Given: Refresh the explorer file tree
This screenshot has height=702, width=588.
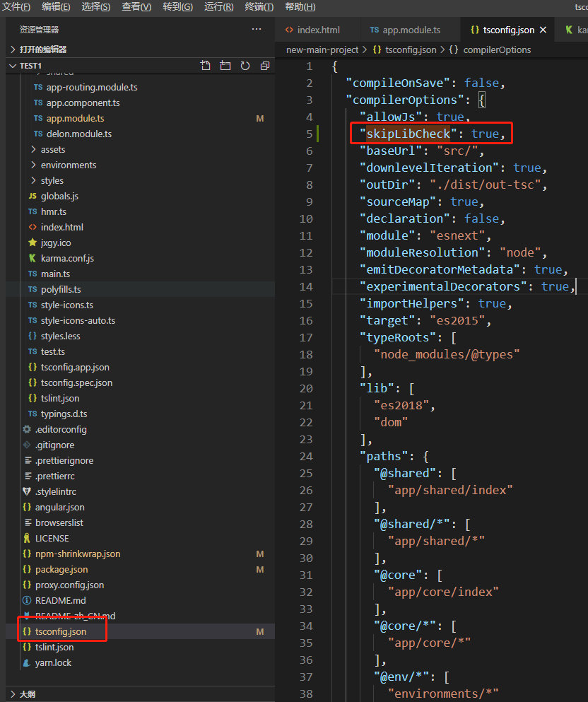Looking at the screenshot, I should click(245, 66).
